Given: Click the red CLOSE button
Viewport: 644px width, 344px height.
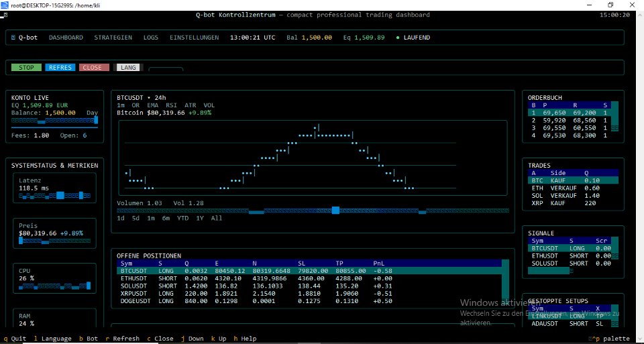Looking at the screenshot, I should tap(94, 67).
